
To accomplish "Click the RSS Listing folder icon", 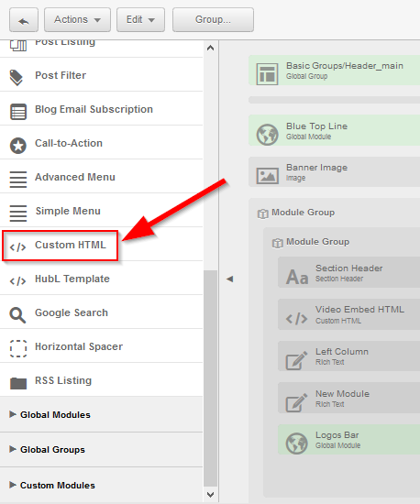I will tap(18, 383).
